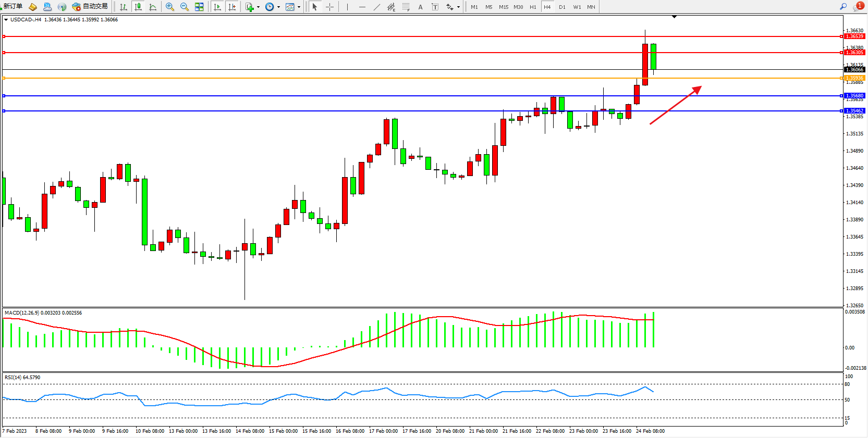Pick the draw trendline tool

(x=376, y=7)
